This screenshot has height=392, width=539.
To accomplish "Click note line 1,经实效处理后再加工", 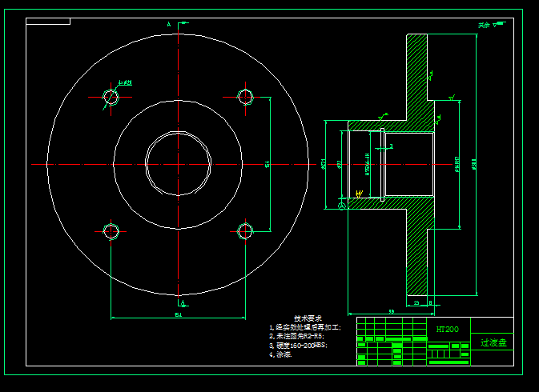I will [305, 327].
